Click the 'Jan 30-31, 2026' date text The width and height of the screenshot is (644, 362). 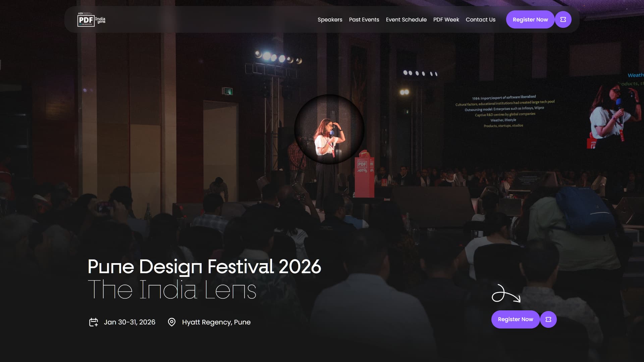point(129,322)
